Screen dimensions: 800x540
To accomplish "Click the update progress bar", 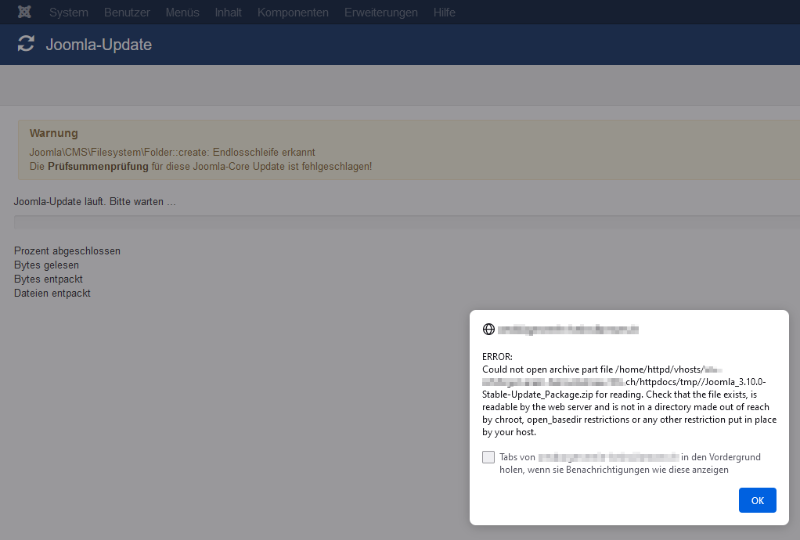I will coord(407,222).
